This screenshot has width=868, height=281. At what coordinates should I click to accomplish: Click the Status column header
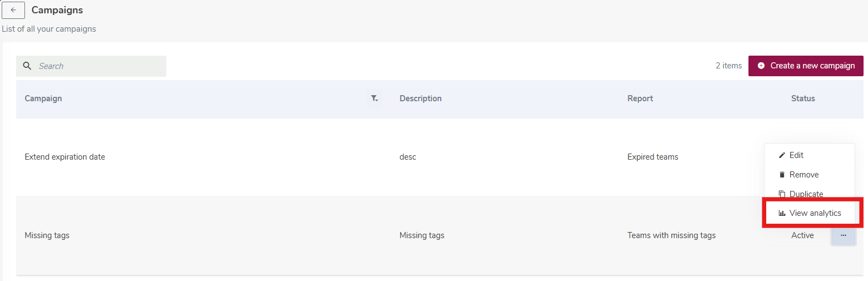coord(803,98)
